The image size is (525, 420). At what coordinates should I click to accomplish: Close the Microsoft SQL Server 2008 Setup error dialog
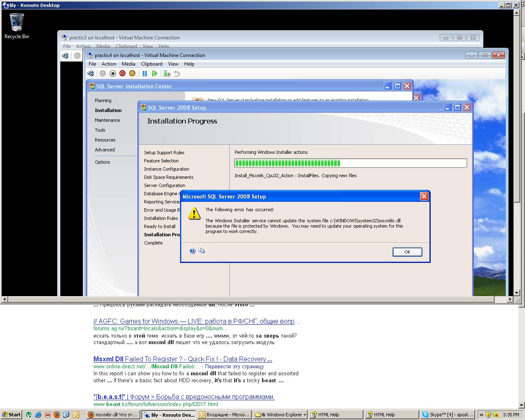click(x=425, y=196)
